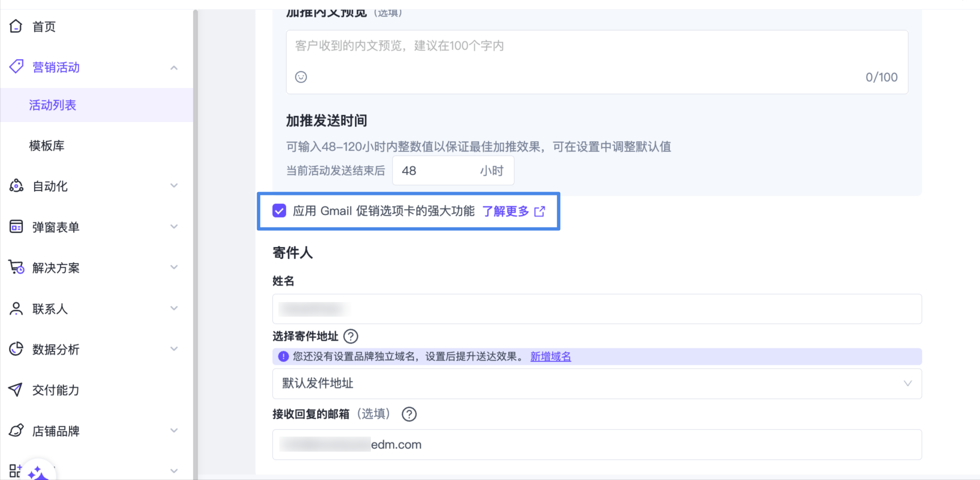Open 模板库 in the sidebar
980x480 pixels.
coord(47,146)
